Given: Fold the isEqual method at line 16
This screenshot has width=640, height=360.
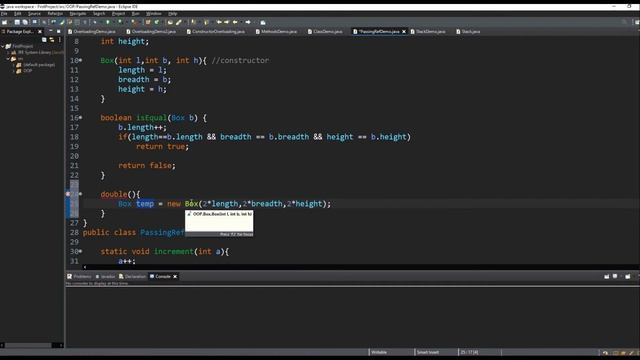Looking at the screenshot, I should click(80, 118).
